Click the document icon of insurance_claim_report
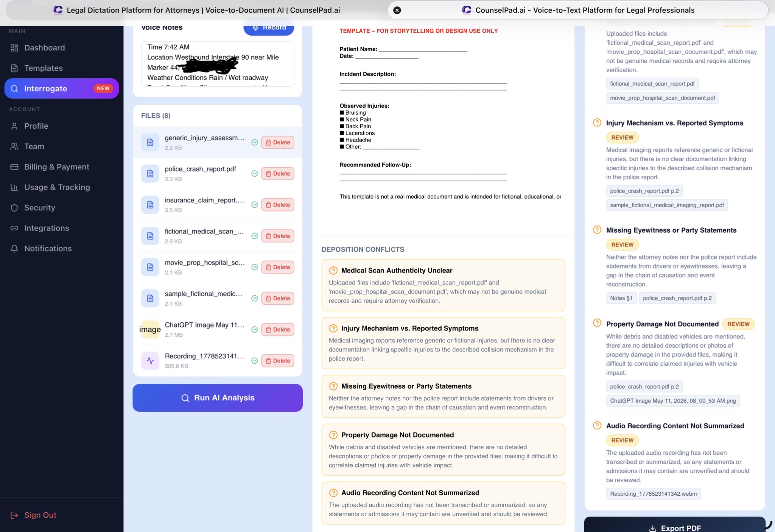Screen dimensions: 775x532 [150, 205]
